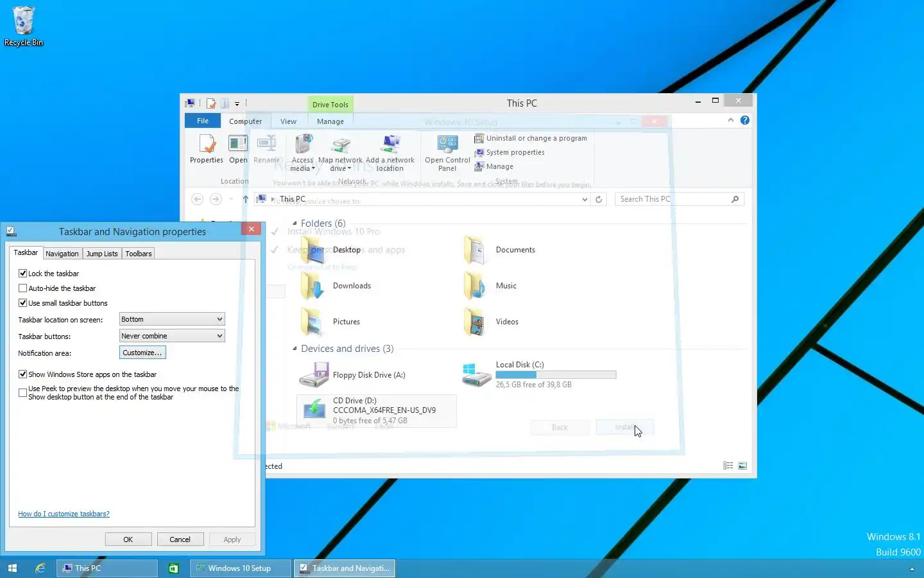This screenshot has width=924, height=578.
Task: Select the Computer ribbon tab
Action: point(245,121)
